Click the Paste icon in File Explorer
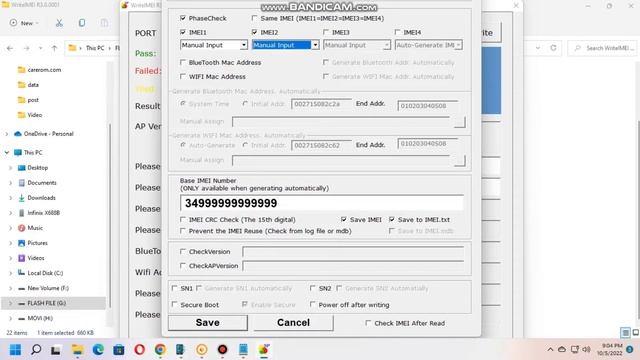Screen dimensions: 640x360 (104, 23)
